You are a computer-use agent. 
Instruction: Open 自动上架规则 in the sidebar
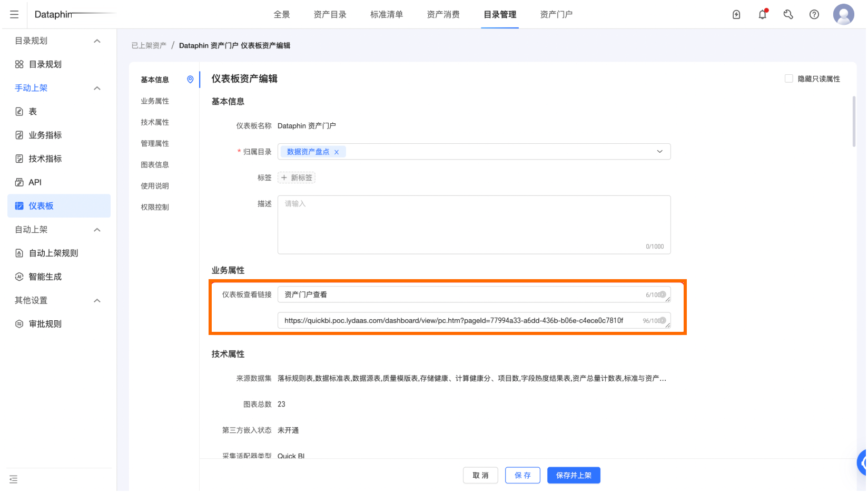click(59, 253)
